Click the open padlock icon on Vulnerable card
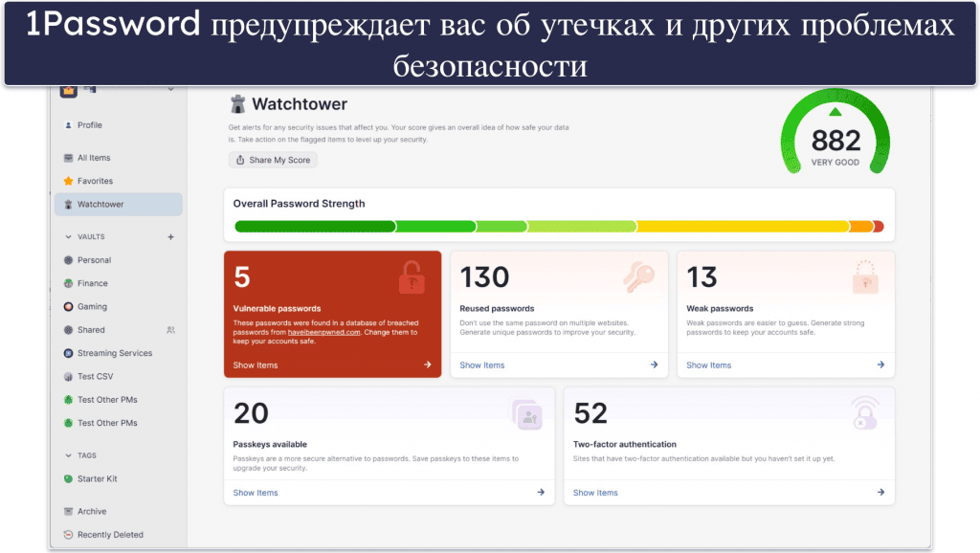Viewport: 980px width, 553px height. coord(412,277)
